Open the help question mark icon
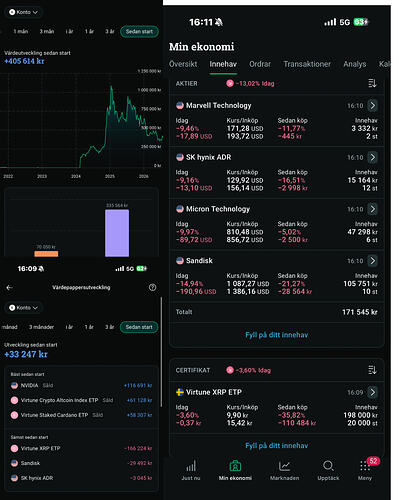The height and width of the screenshot is (500, 400). (152, 287)
